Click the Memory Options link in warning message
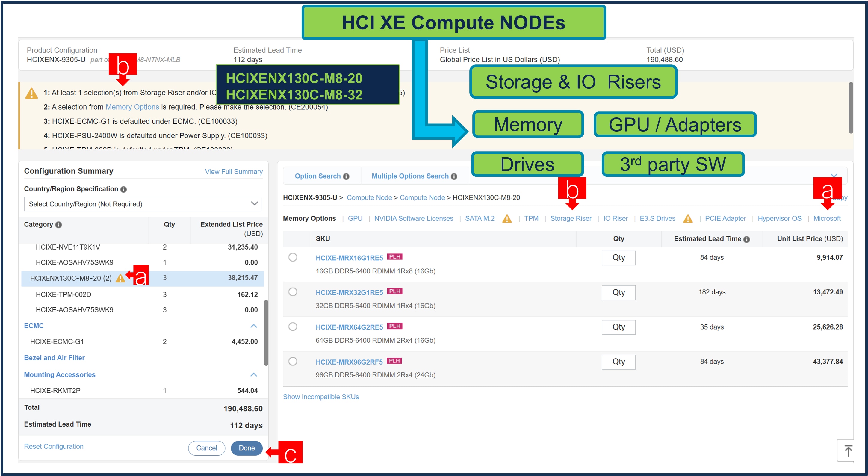This screenshot has height=476, width=868. [x=132, y=107]
